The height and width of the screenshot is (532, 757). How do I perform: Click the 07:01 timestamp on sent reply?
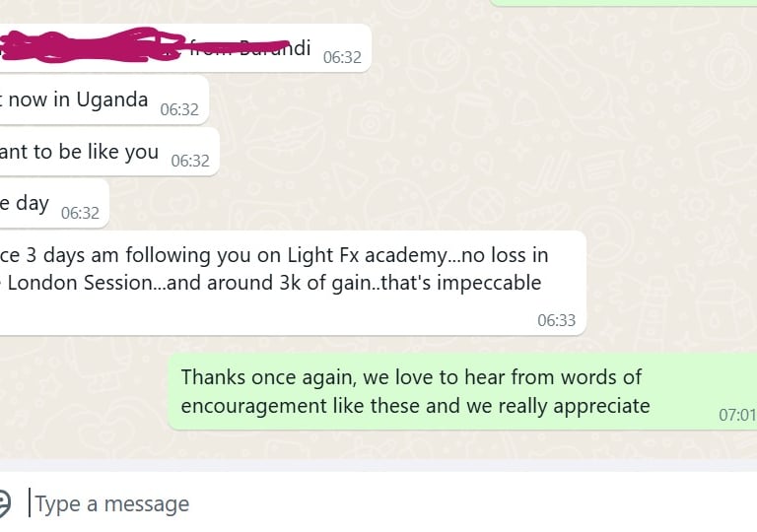click(x=737, y=415)
